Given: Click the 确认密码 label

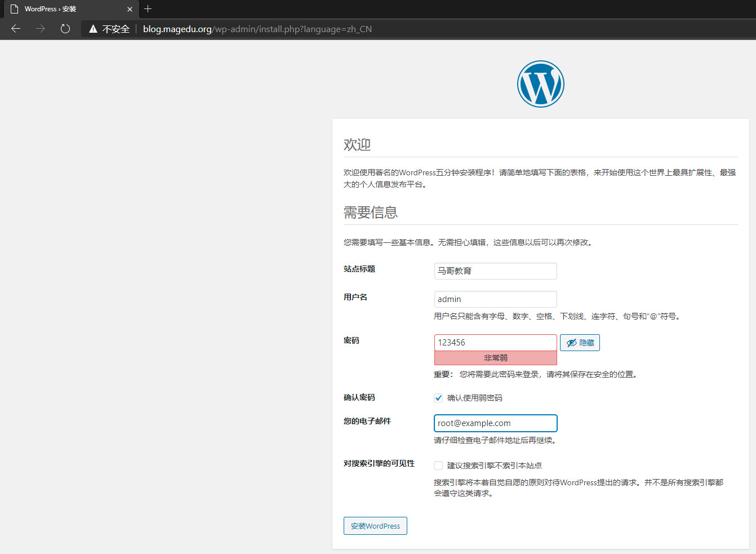Looking at the screenshot, I should 359,398.
